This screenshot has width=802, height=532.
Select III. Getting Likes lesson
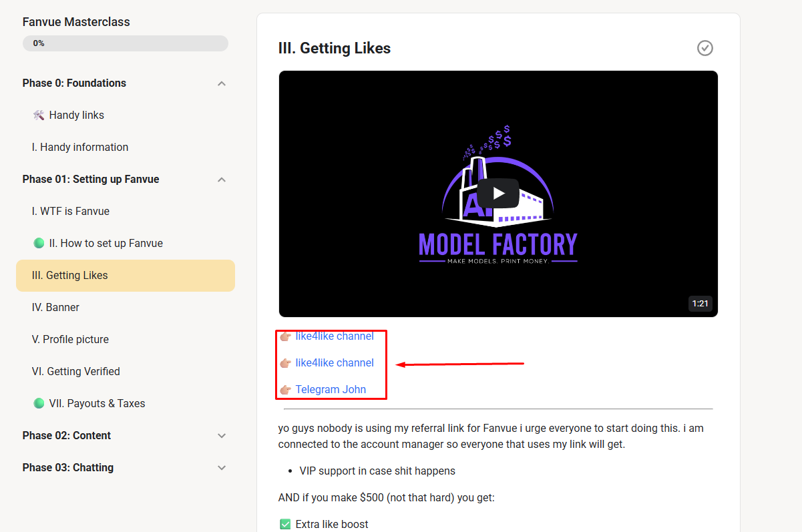(70, 276)
